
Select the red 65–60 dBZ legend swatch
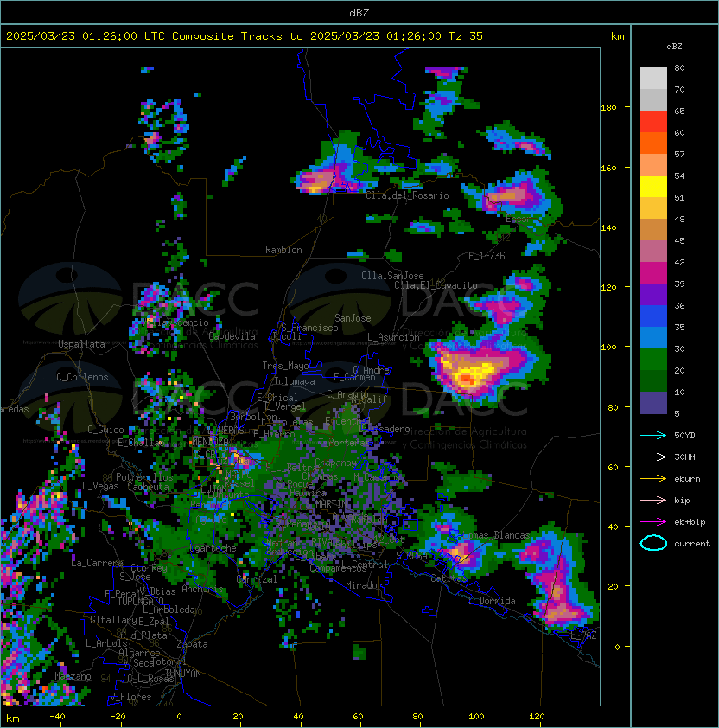coord(653,122)
